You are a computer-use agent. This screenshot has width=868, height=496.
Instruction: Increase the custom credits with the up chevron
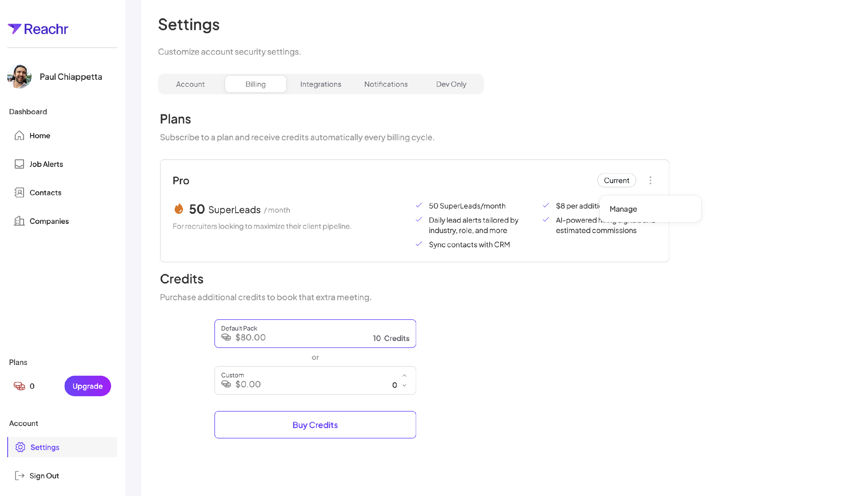[x=404, y=375]
